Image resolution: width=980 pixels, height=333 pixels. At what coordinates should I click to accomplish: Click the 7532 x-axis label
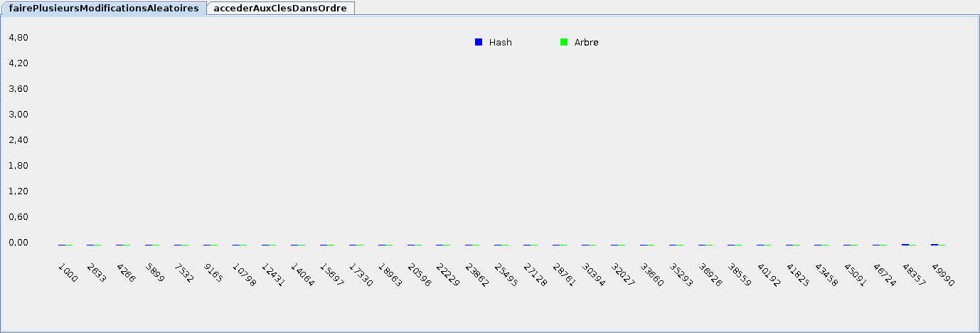click(184, 273)
